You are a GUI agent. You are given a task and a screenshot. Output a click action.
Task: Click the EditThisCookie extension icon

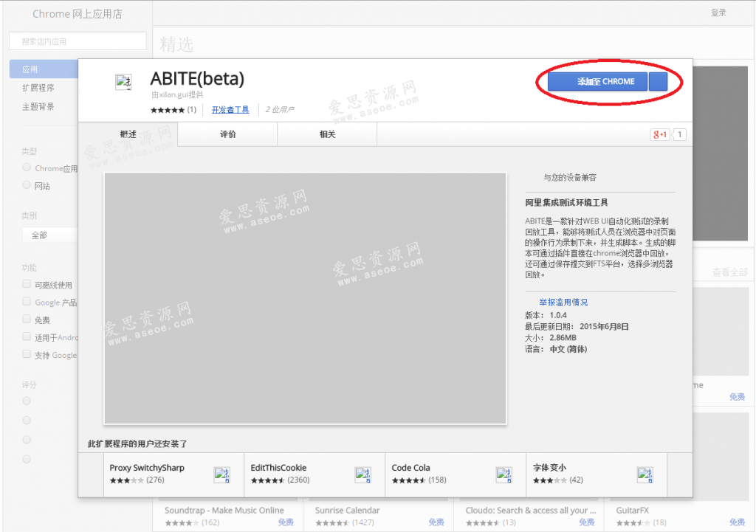pos(363,474)
